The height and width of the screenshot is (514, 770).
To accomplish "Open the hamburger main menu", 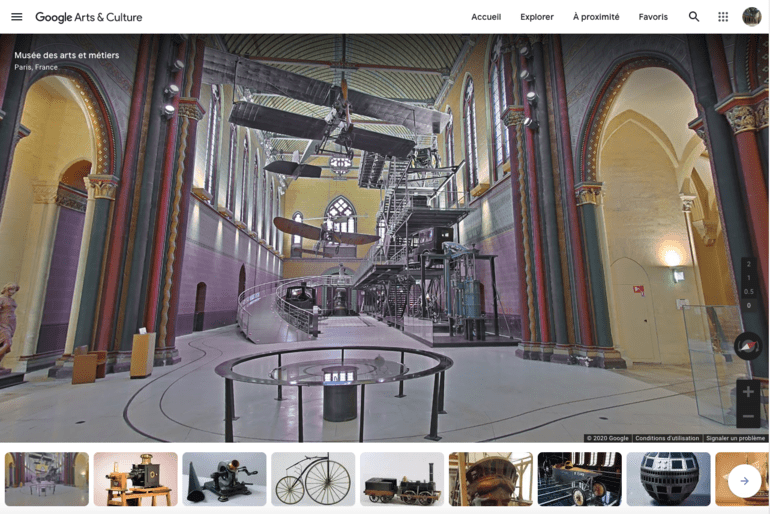I will click(16, 17).
